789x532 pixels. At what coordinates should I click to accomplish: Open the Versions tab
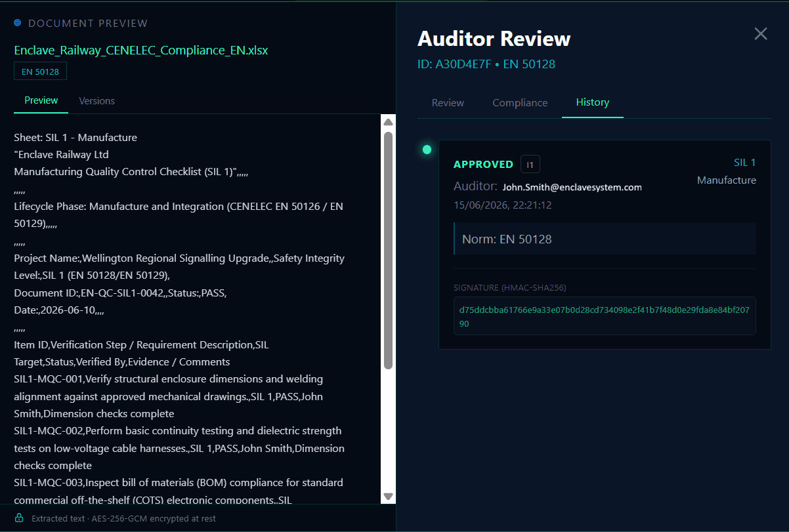pyautogui.click(x=97, y=100)
